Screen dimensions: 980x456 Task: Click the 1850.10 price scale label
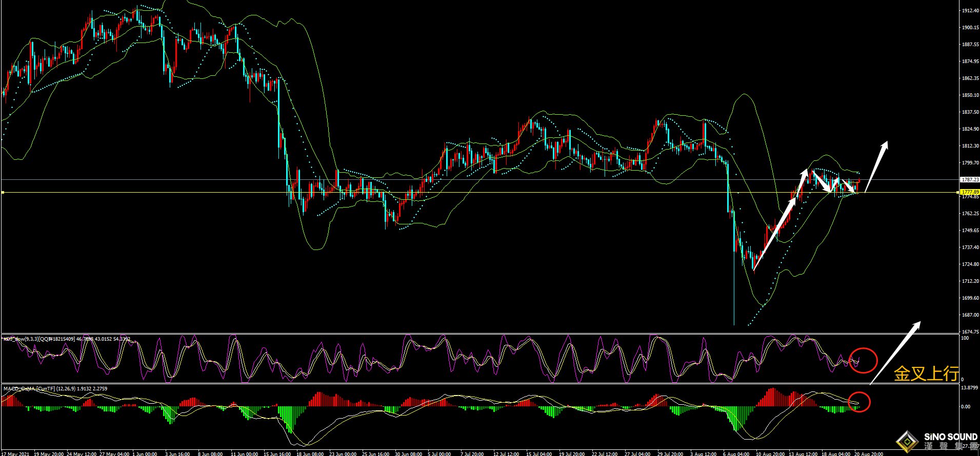click(970, 95)
